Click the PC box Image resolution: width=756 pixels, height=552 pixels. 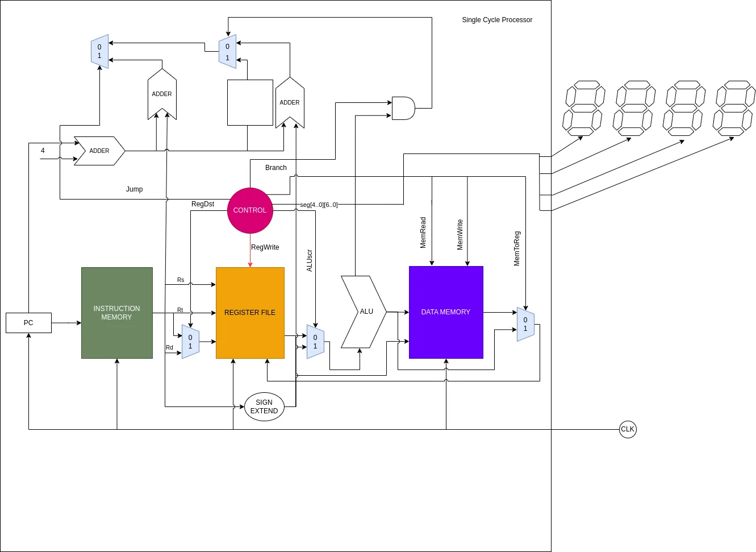click(x=28, y=322)
